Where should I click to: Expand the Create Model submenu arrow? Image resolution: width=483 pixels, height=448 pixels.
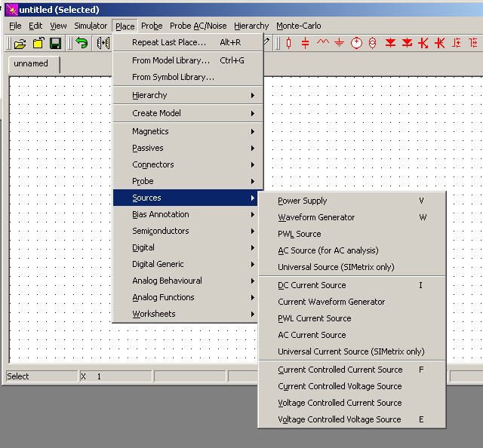coord(253,113)
